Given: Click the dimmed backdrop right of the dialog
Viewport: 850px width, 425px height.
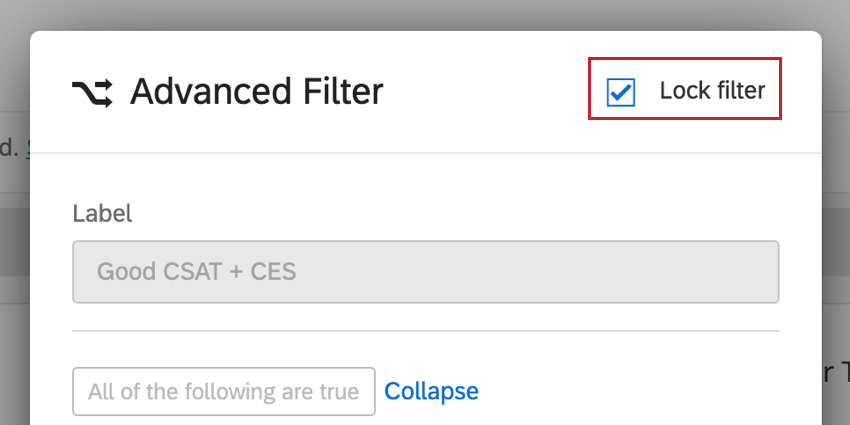Looking at the screenshot, I should pyautogui.click(x=836, y=240).
